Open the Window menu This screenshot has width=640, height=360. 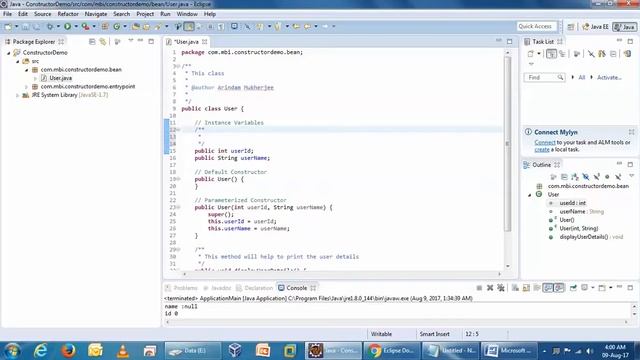[187, 14]
